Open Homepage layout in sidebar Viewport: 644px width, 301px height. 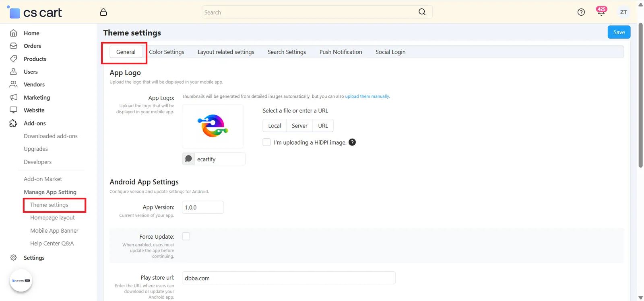point(52,217)
